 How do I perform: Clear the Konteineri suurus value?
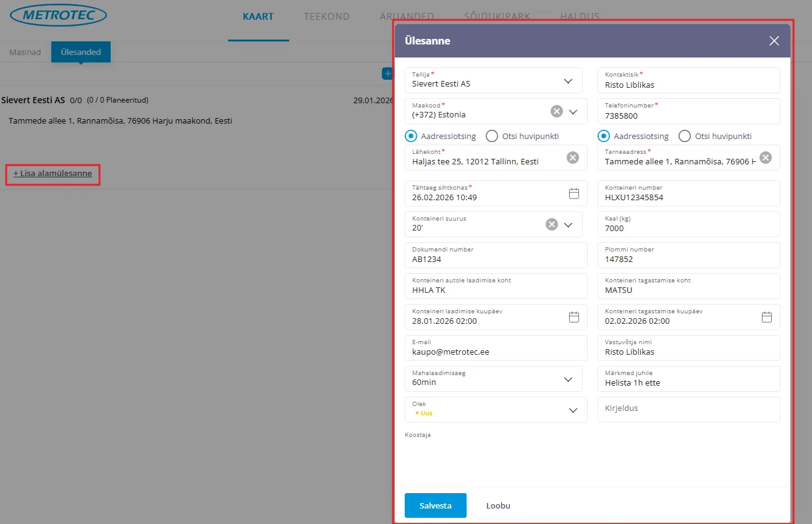point(551,224)
